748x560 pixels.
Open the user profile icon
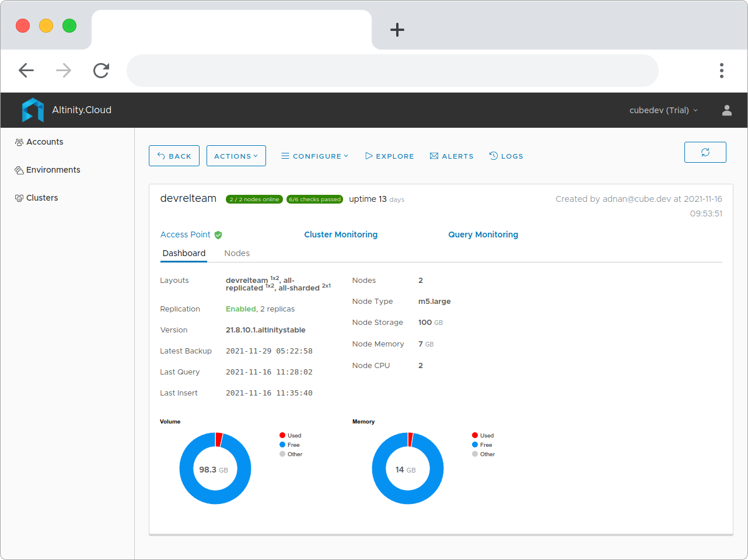pos(726,110)
